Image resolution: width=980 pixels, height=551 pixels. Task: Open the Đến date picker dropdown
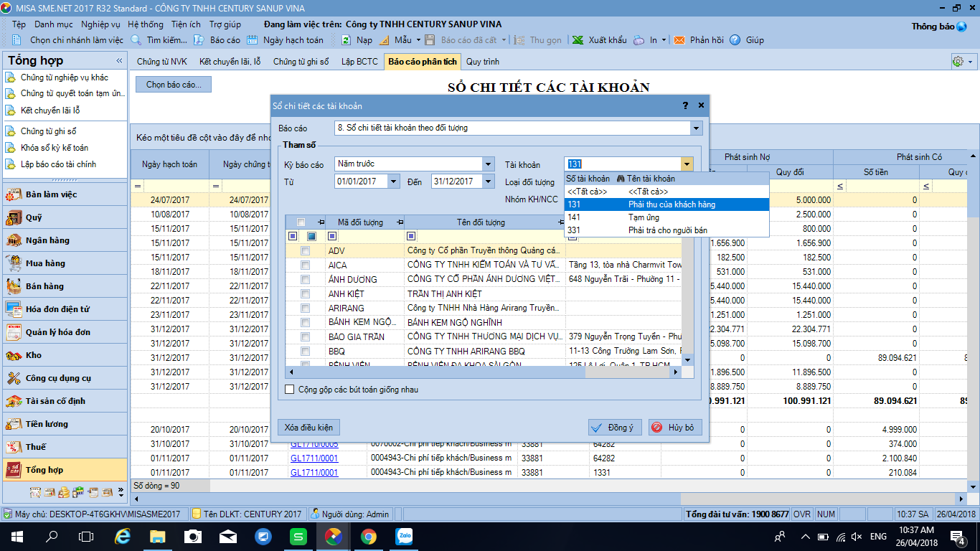tap(489, 182)
